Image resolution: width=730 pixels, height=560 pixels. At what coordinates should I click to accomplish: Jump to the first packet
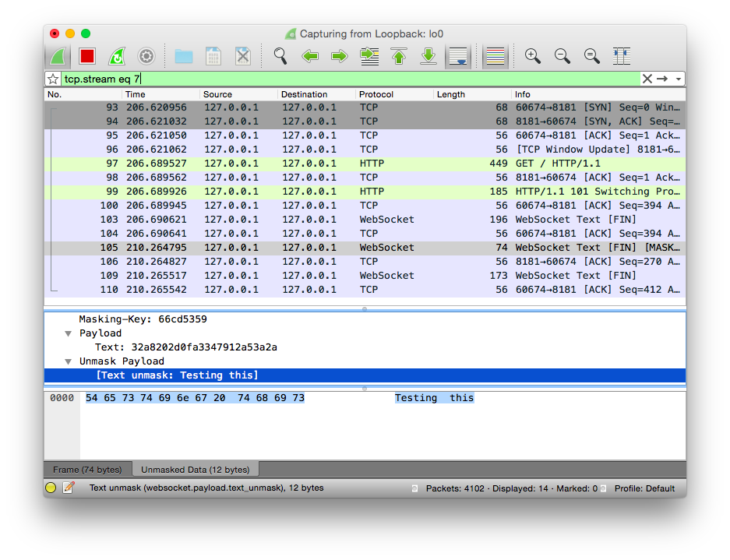coord(399,56)
